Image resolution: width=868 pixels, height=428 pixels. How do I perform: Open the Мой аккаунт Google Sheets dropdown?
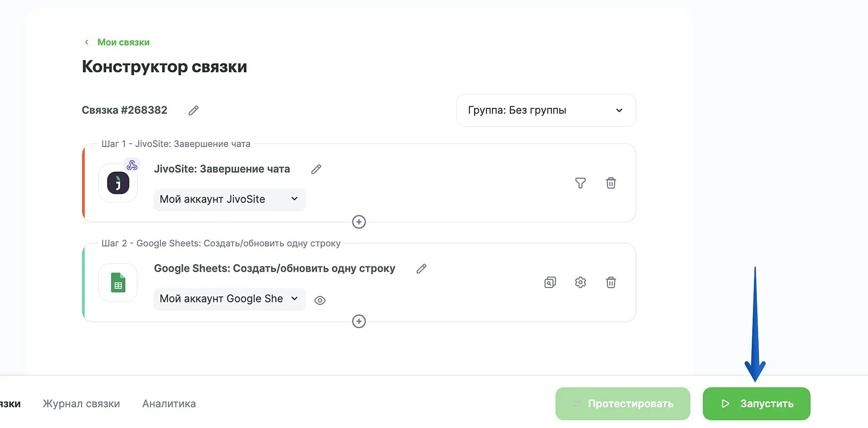pyautogui.click(x=230, y=299)
